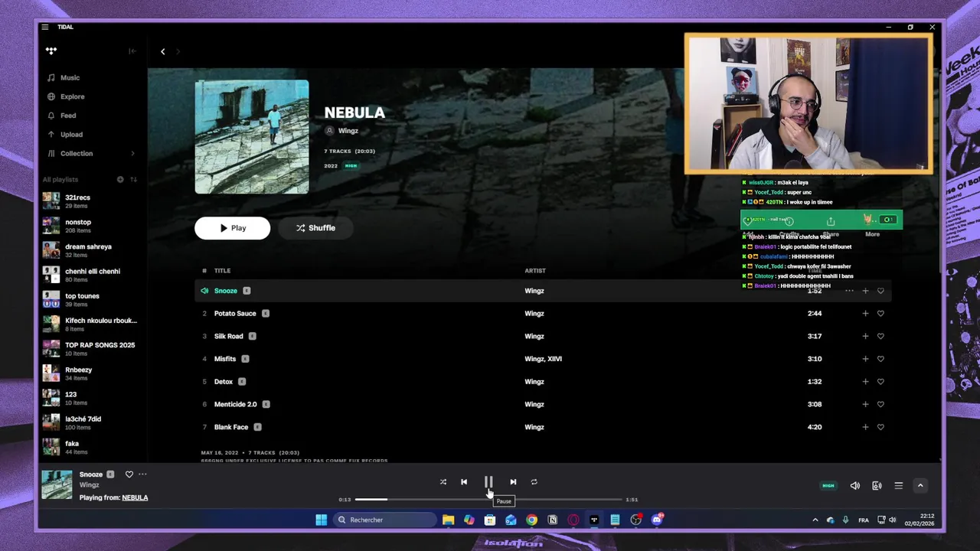980x551 pixels.
Task: Open the Music section
Action: (70, 77)
